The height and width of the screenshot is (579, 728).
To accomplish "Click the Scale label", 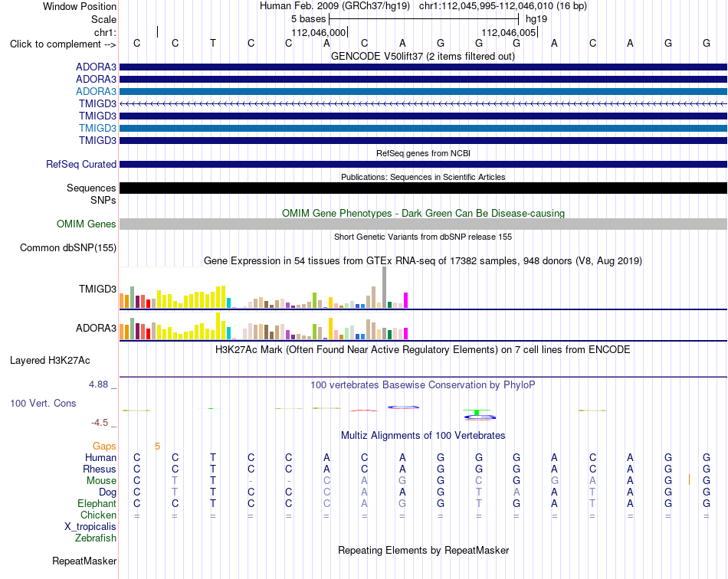I will pos(103,19).
